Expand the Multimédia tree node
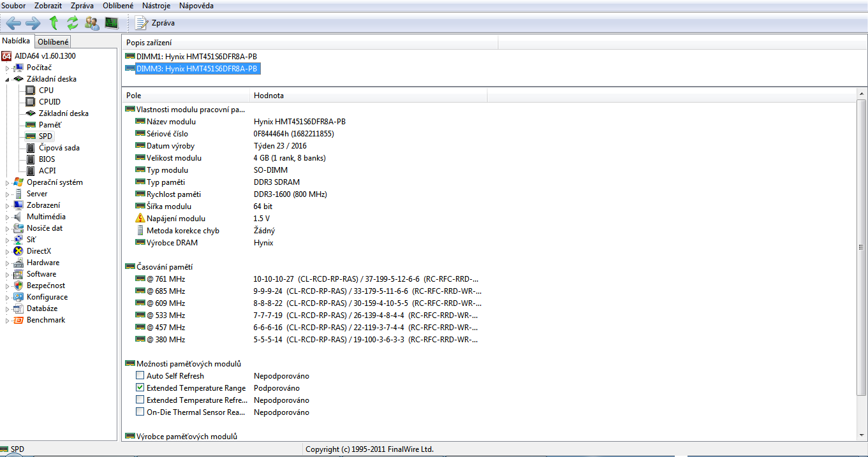The width and height of the screenshot is (868, 457). (x=7, y=217)
